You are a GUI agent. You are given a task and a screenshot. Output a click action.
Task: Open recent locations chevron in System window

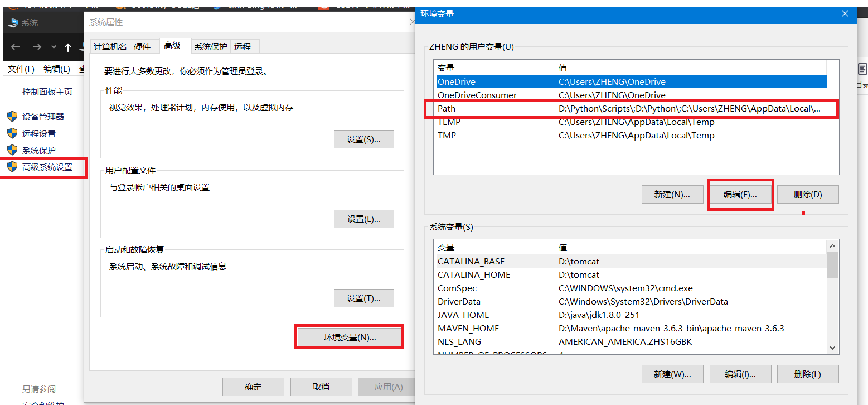tap(54, 47)
